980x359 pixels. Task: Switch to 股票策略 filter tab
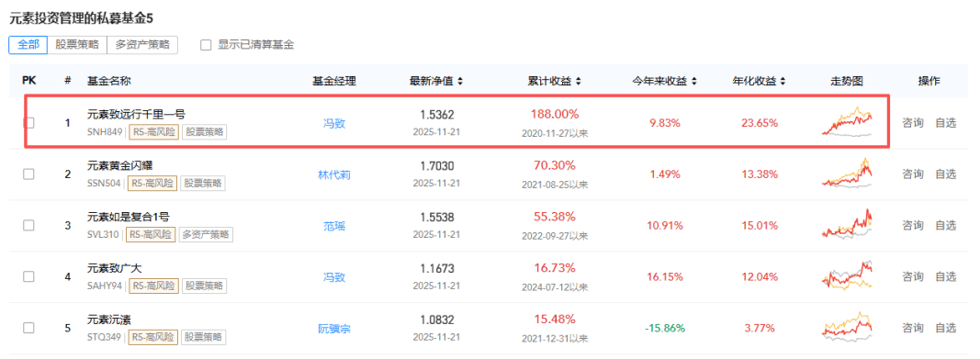(x=77, y=45)
